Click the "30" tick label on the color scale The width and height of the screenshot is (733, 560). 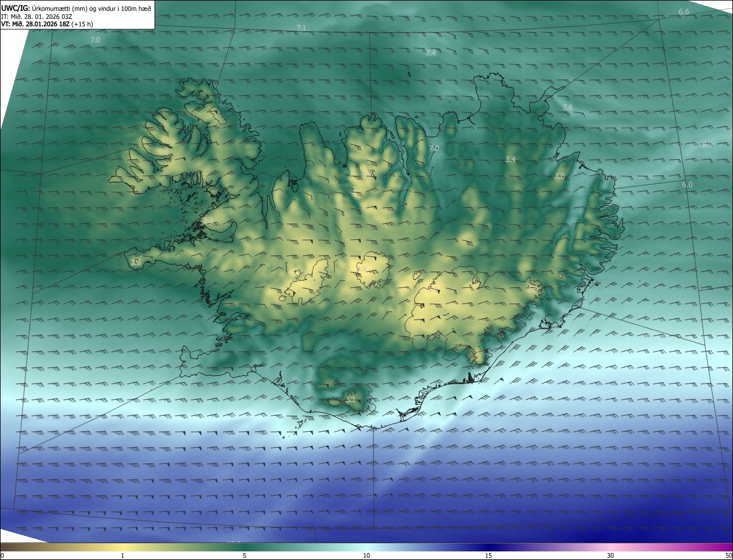click(610, 555)
